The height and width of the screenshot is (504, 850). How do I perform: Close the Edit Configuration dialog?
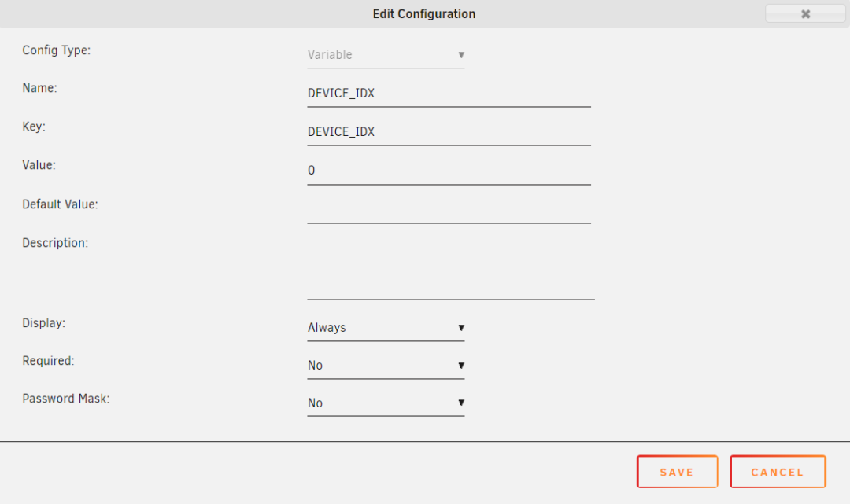(x=804, y=14)
